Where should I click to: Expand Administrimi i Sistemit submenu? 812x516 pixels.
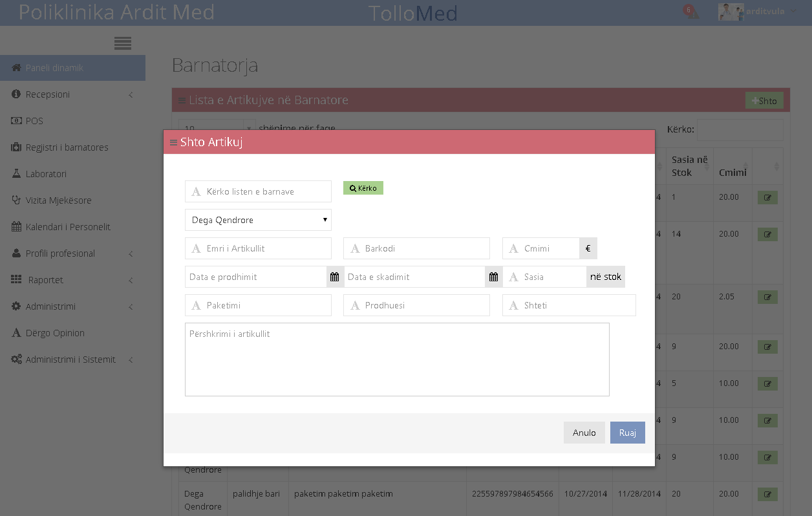click(72, 360)
